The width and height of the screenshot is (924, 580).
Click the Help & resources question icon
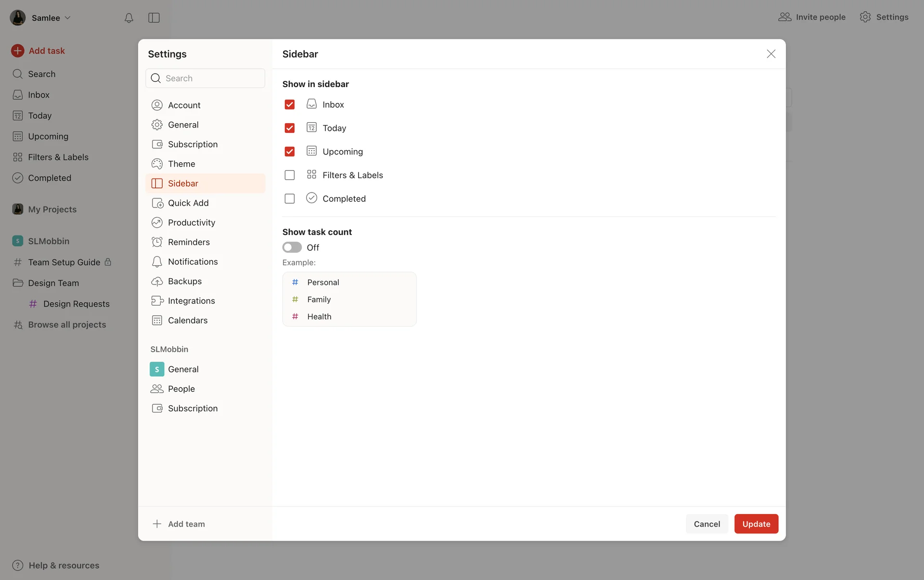(x=18, y=565)
